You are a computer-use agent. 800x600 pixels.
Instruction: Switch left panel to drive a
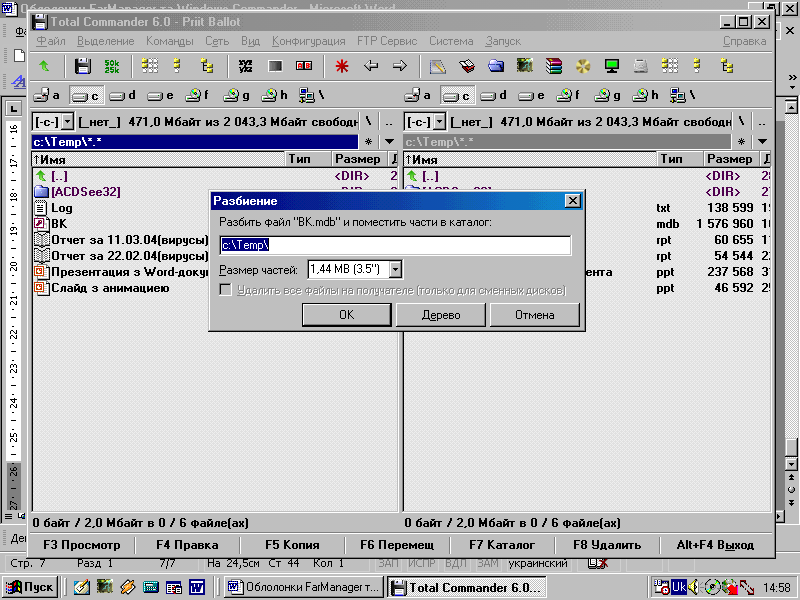tap(47, 95)
